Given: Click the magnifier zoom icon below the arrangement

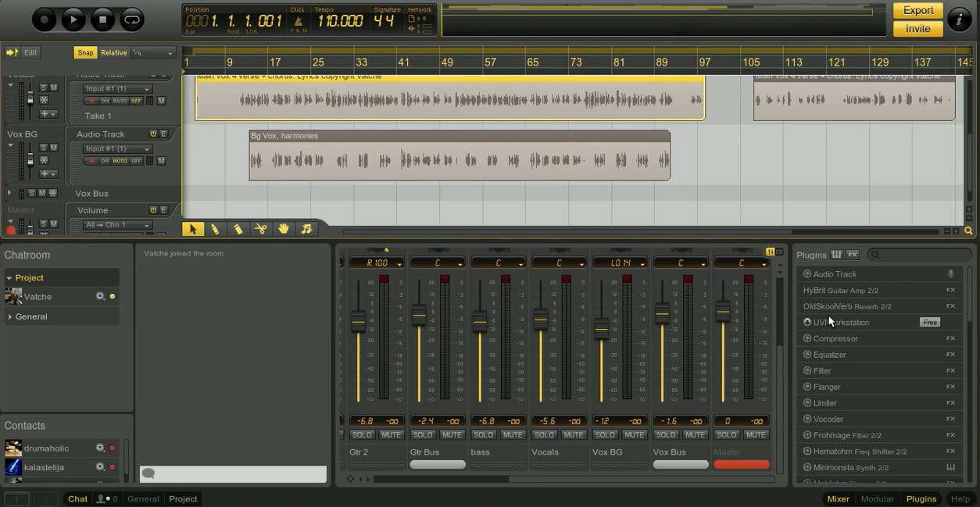Looking at the screenshot, I should (x=969, y=231).
